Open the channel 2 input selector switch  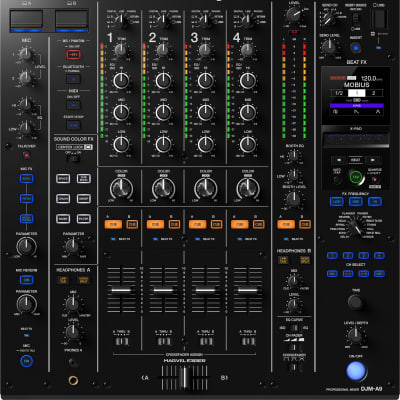164,20
